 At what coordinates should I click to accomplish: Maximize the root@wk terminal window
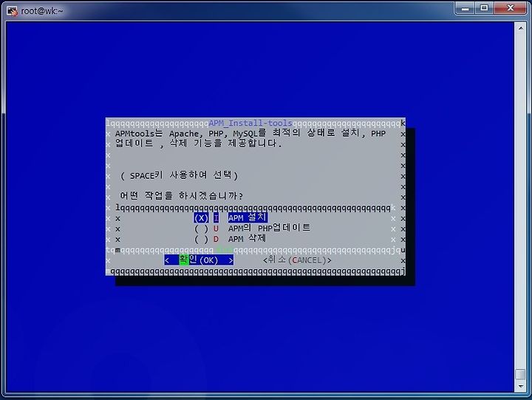(484, 8)
